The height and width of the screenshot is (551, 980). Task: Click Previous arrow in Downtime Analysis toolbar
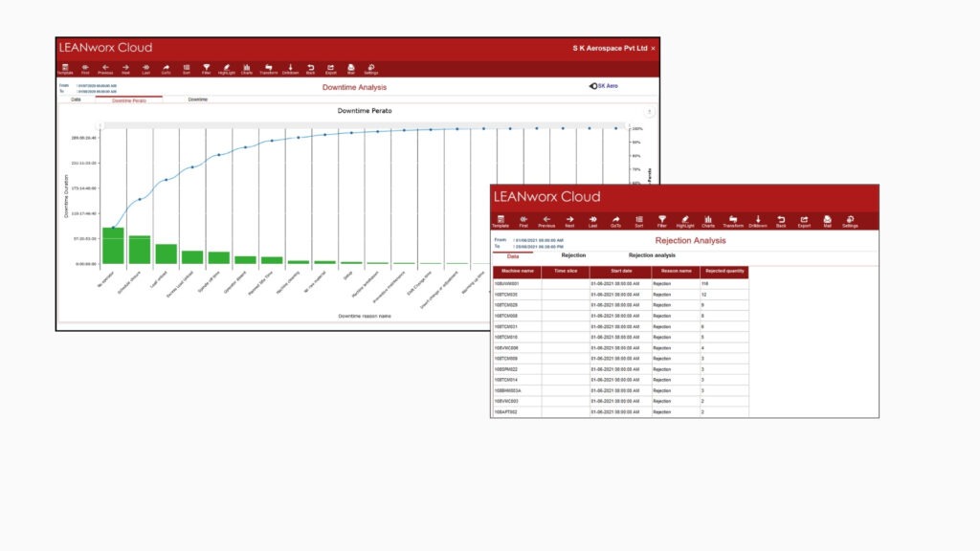105,69
